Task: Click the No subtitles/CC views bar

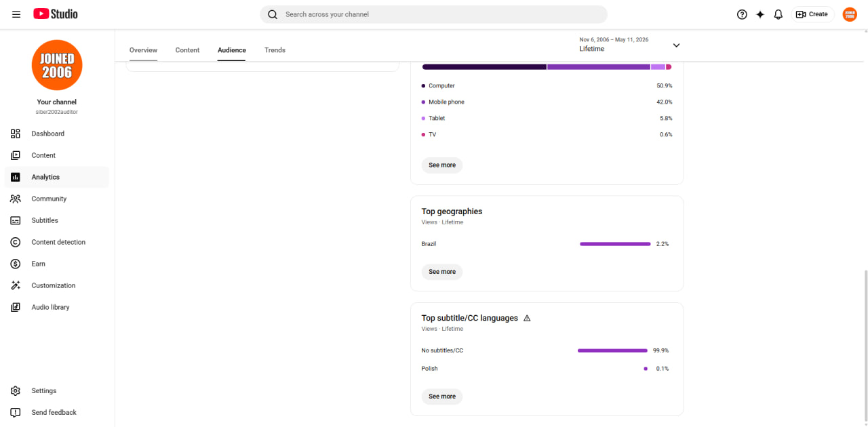Action: [612, 350]
